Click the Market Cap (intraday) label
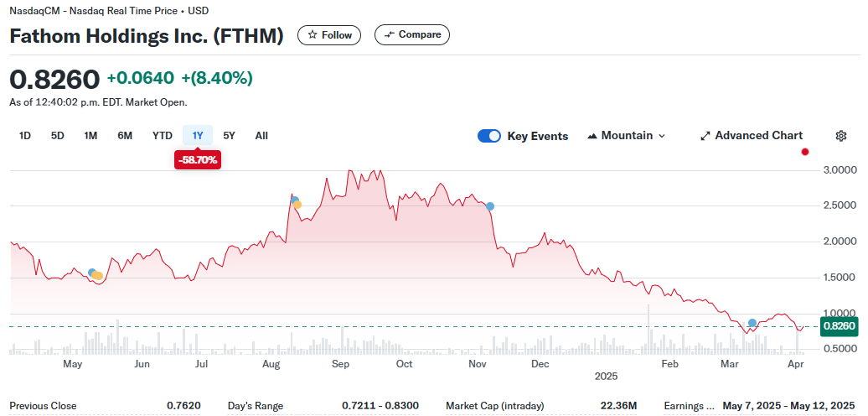The height and width of the screenshot is (416, 868). pyautogui.click(x=495, y=406)
